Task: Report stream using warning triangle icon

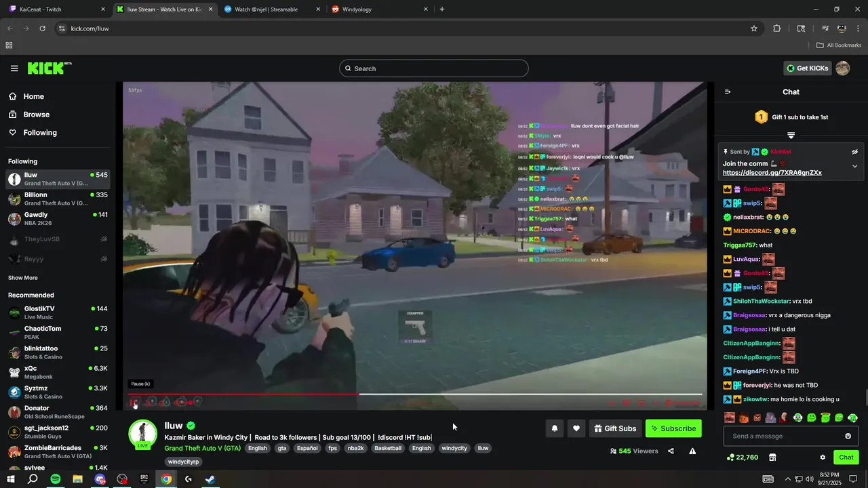Action: tap(692, 451)
